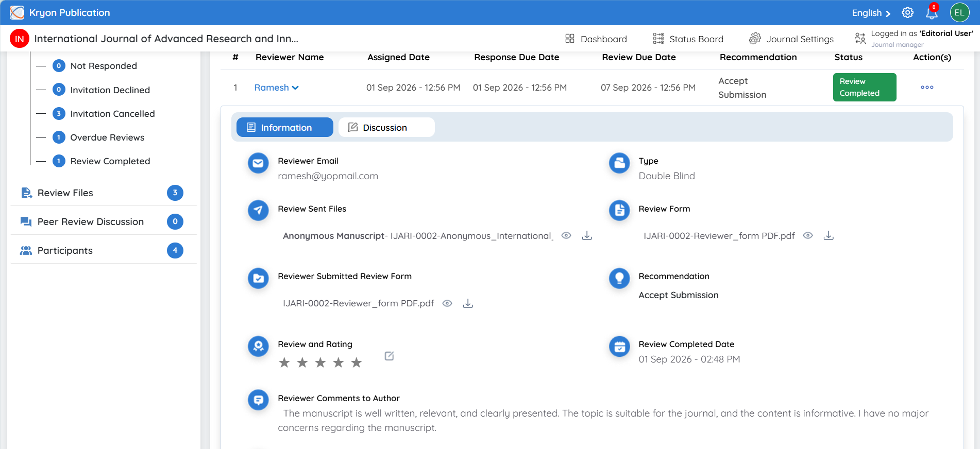Open notifications bell with badge
Screen dimensions: 980x449
click(932, 12)
